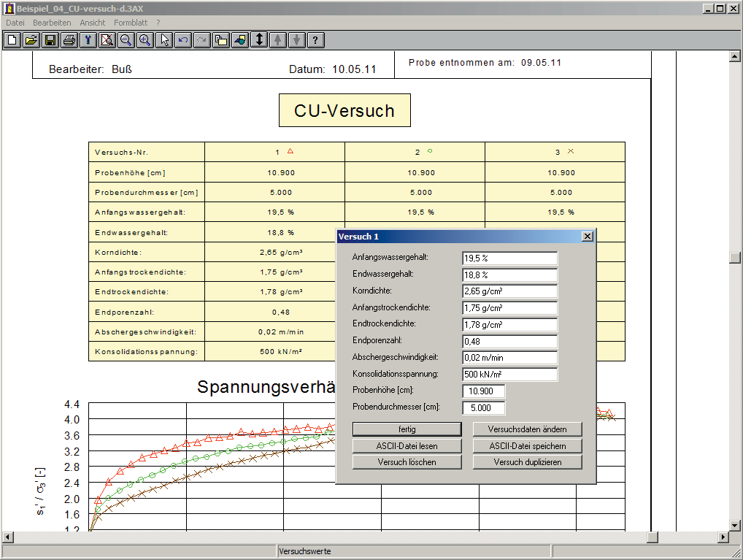This screenshot has width=743, height=560.
Task: Save the file with the floppy disk icon
Action: 50,40
